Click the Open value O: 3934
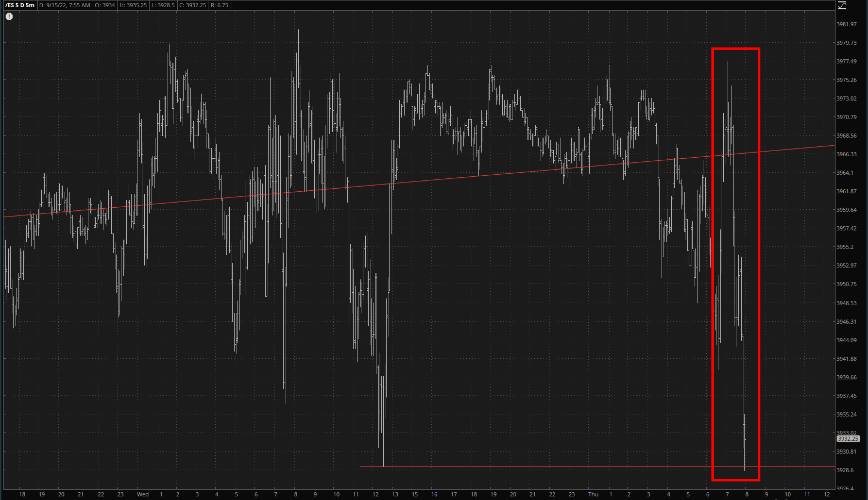 pyautogui.click(x=105, y=5)
